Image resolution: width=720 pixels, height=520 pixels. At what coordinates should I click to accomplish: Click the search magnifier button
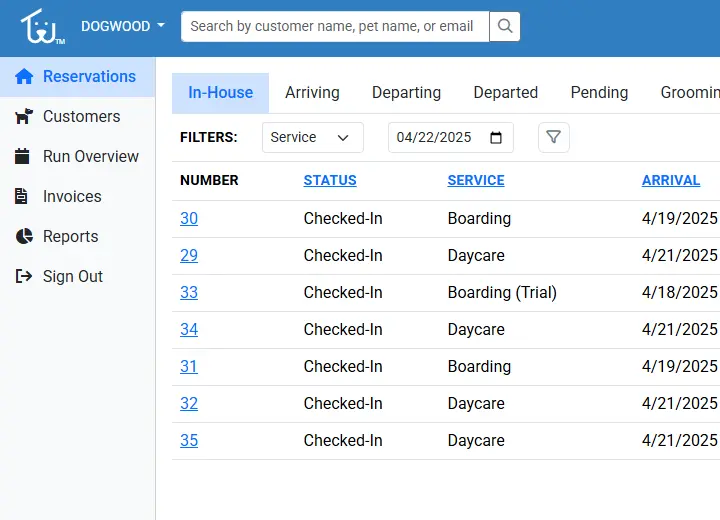[x=505, y=26]
